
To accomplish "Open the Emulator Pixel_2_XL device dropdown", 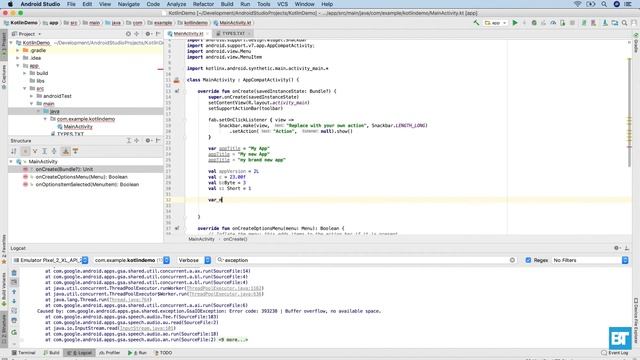I will pyautogui.click(x=50, y=260).
